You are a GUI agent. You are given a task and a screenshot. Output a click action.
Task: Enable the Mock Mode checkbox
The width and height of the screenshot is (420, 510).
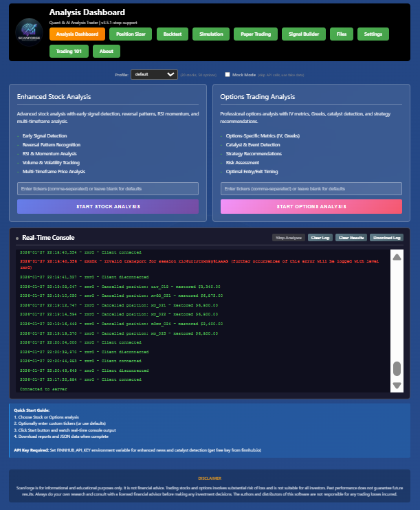(x=228, y=75)
